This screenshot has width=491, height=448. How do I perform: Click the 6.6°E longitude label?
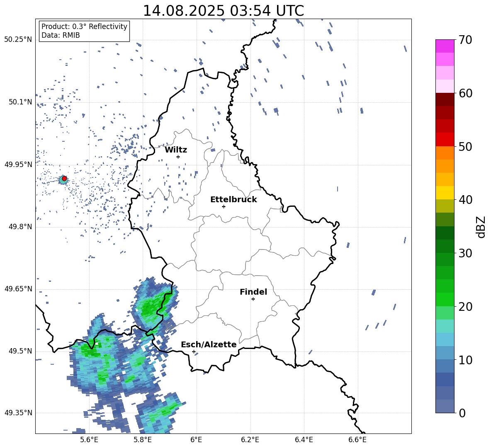coord(357,440)
